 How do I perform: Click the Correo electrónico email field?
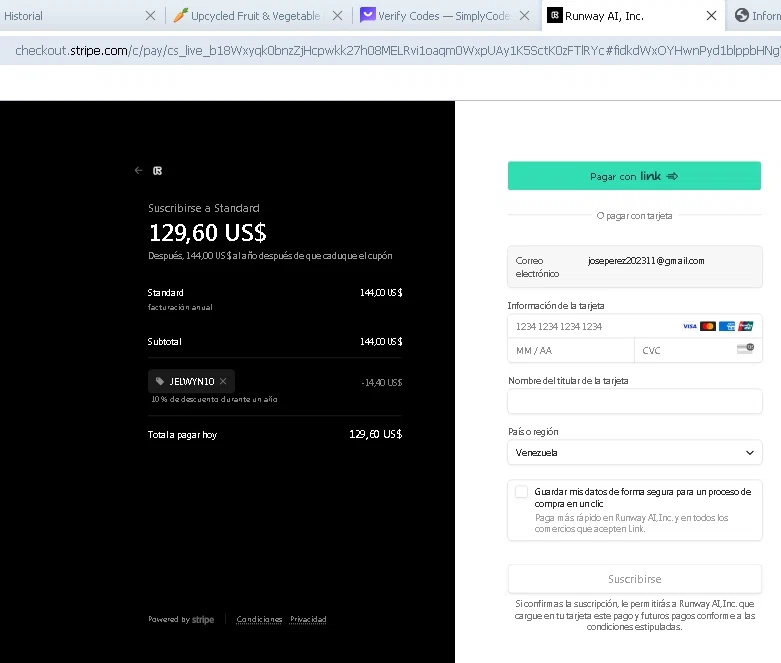click(x=635, y=266)
